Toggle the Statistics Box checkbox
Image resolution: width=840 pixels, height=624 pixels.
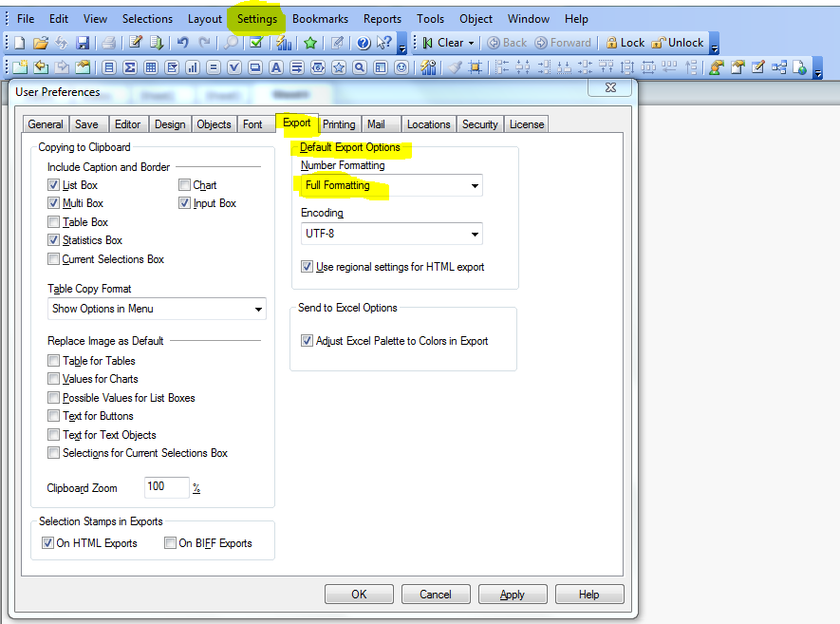tap(53, 240)
